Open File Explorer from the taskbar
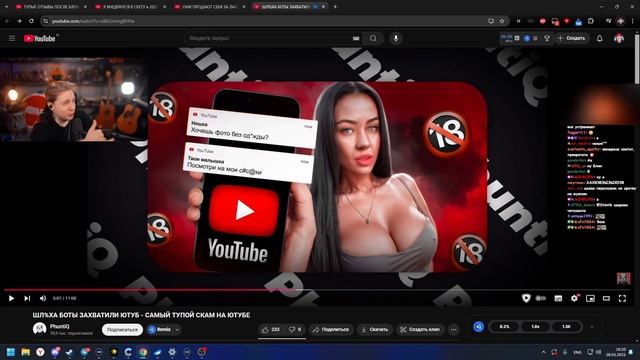This screenshot has width=640, height=360. click(x=25, y=352)
